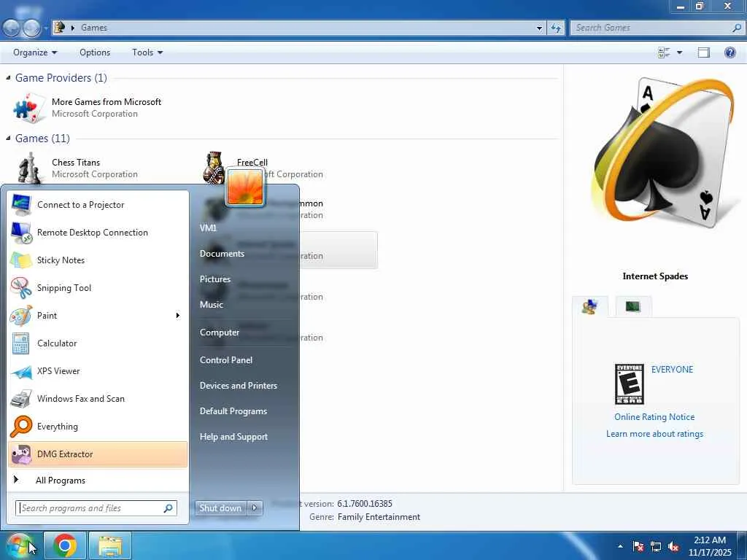
Task: Collapse the Games (11) group
Action: tap(8, 138)
